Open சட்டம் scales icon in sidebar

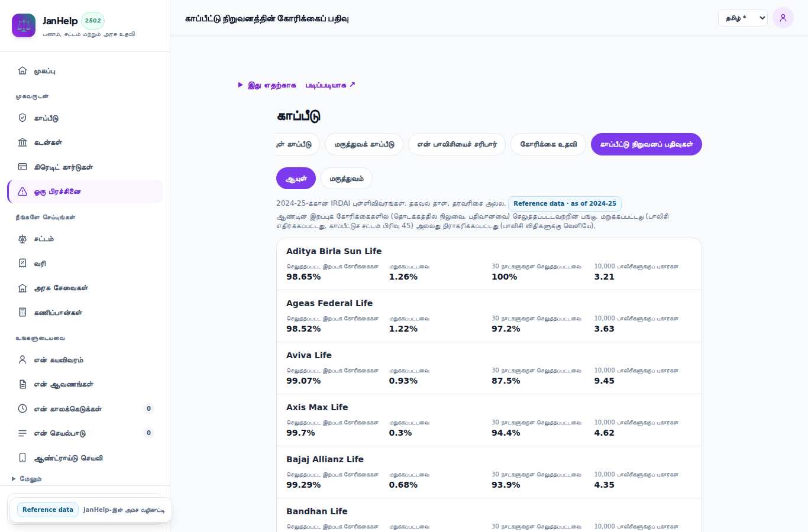tap(22, 239)
